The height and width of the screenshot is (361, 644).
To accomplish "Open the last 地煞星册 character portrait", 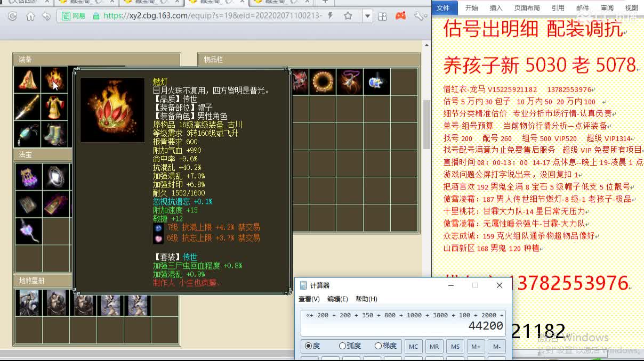I will click(x=137, y=303).
